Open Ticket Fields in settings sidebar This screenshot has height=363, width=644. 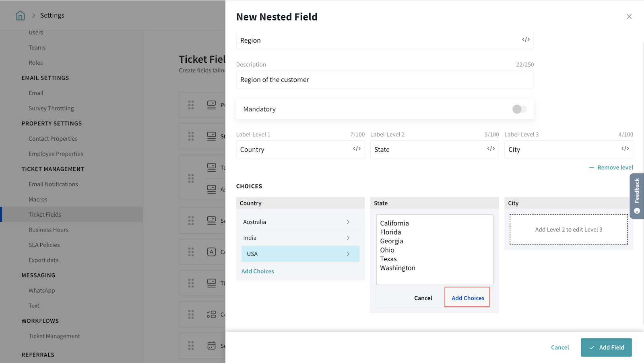tap(45, 215)
